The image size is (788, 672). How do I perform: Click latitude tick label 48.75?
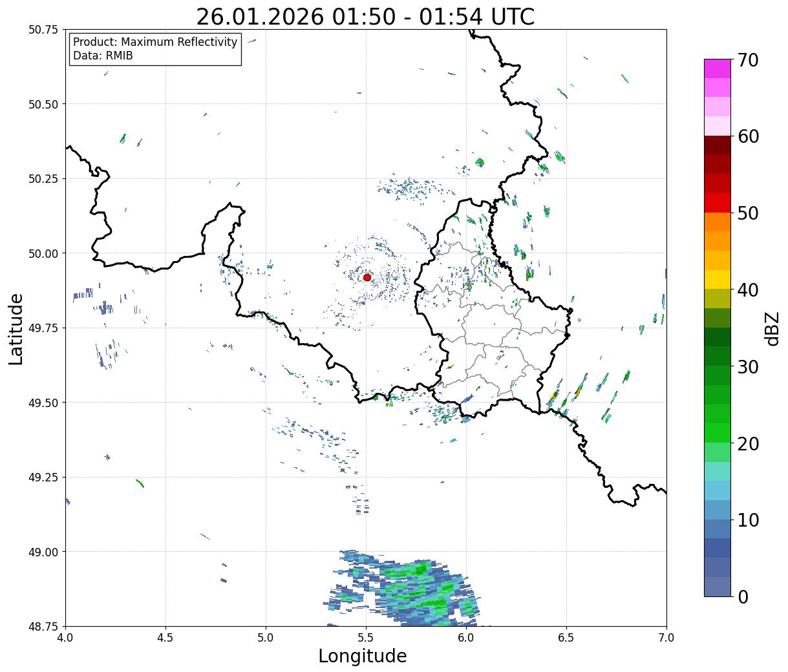click(43, 626)
